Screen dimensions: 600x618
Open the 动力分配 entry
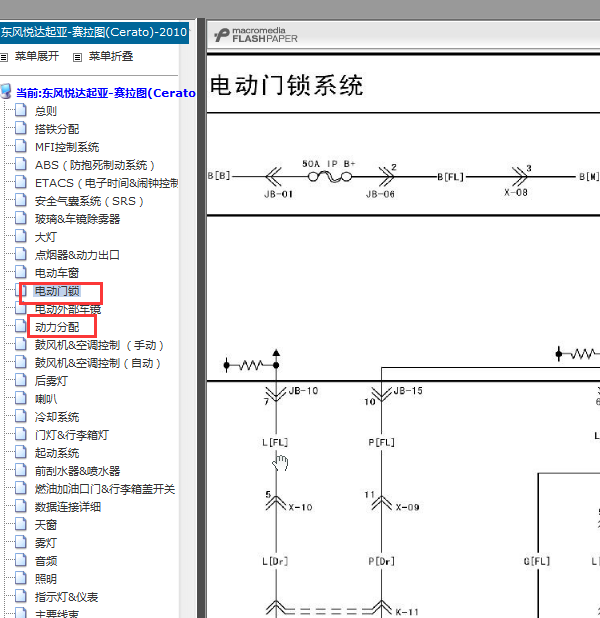point(57,327)
